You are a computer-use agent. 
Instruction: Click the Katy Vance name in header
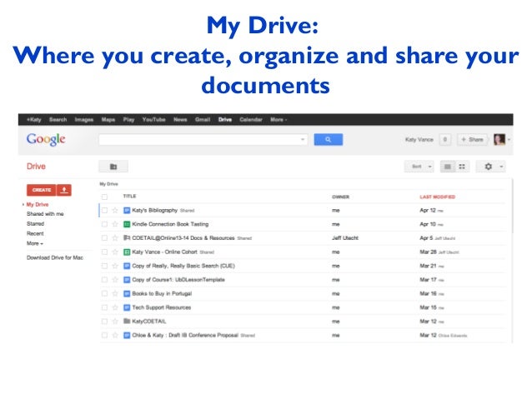coord(419,139)
